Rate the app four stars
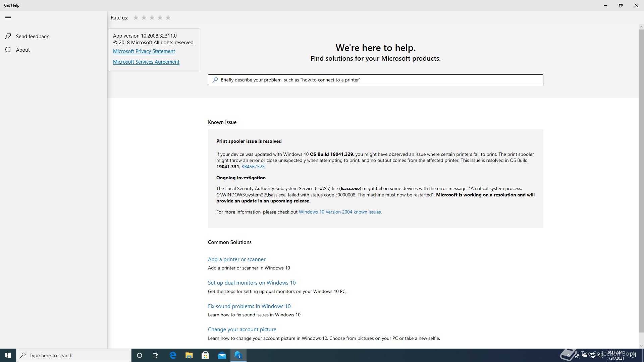 (x=160, y=17)
